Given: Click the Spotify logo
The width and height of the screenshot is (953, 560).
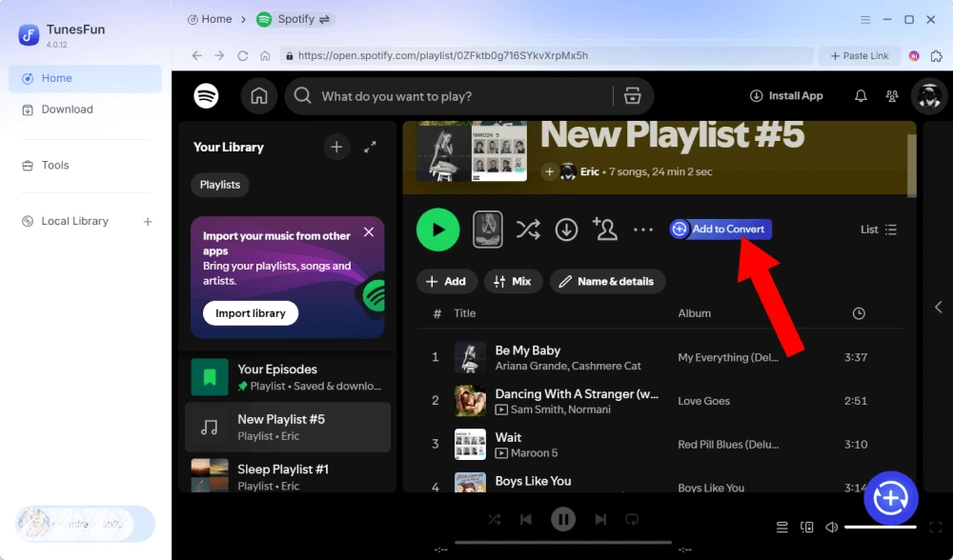Looking at the screenshot, I should (207, 96).
